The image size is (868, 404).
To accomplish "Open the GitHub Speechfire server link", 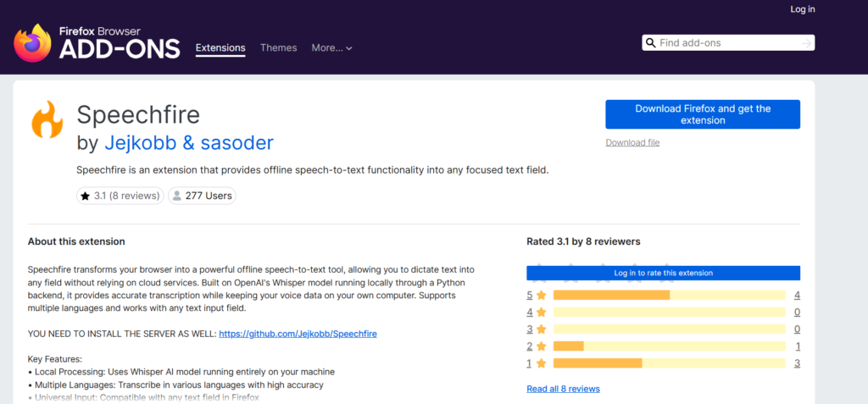I will [298, 335].
